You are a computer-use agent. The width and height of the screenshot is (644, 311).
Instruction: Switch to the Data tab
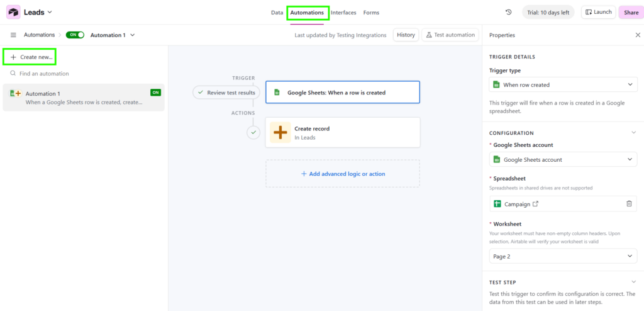click(x=277, y=13)
